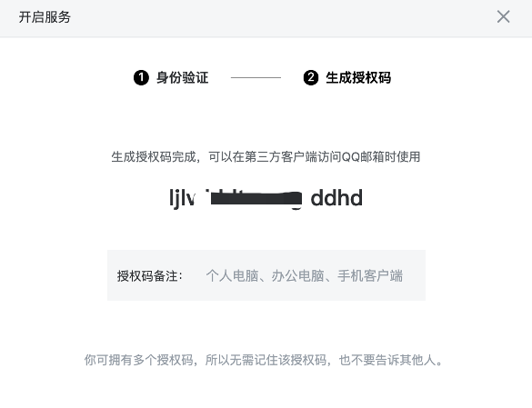The width and height of the screenshot is (532, 408).
Task: Focus the authorization code remark input field
Action: click(x=266, y=275)
